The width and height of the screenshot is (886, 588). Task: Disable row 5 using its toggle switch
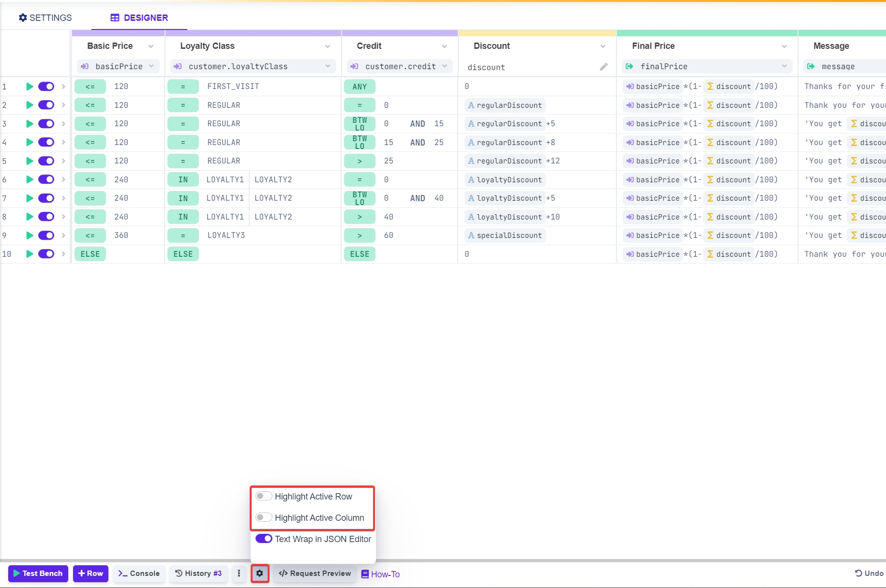coord(46,161)
